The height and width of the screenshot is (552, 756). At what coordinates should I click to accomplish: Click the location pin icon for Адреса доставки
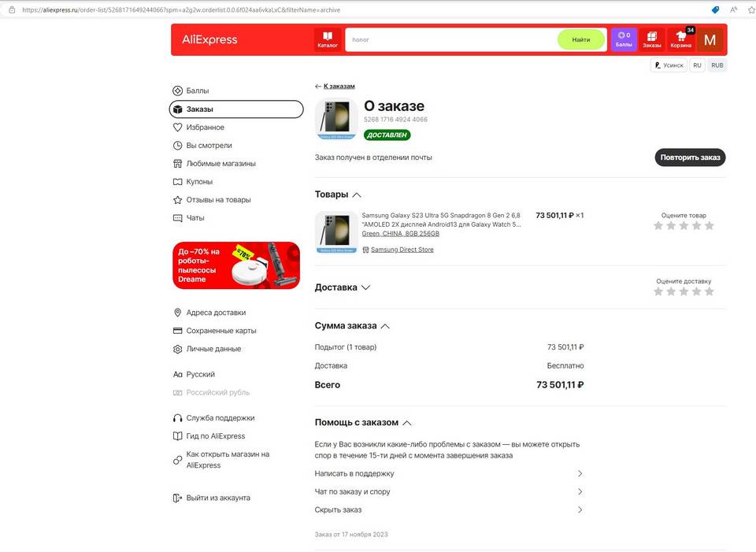(x=177, y=313)
